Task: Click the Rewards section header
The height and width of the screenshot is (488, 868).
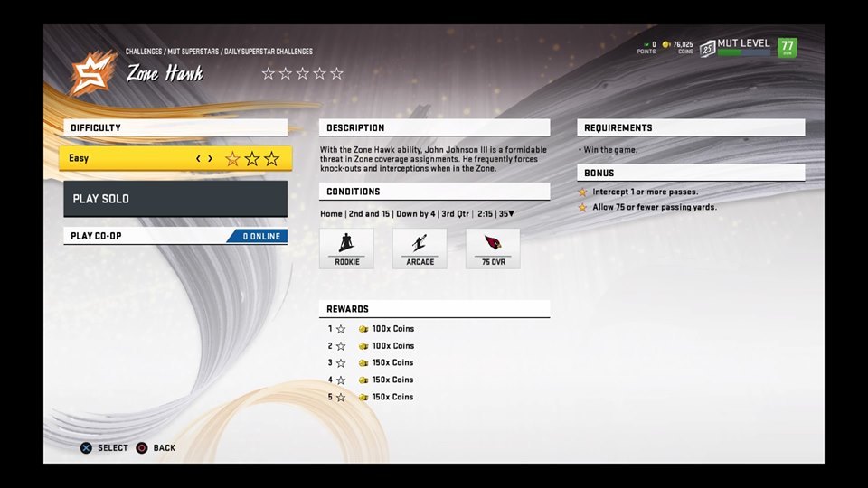Action: tap(435, 309)
